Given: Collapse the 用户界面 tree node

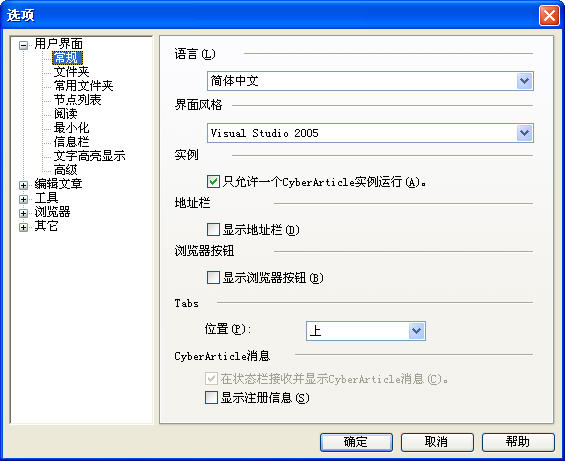Looking at the screenshot, I should pos(23,45).
